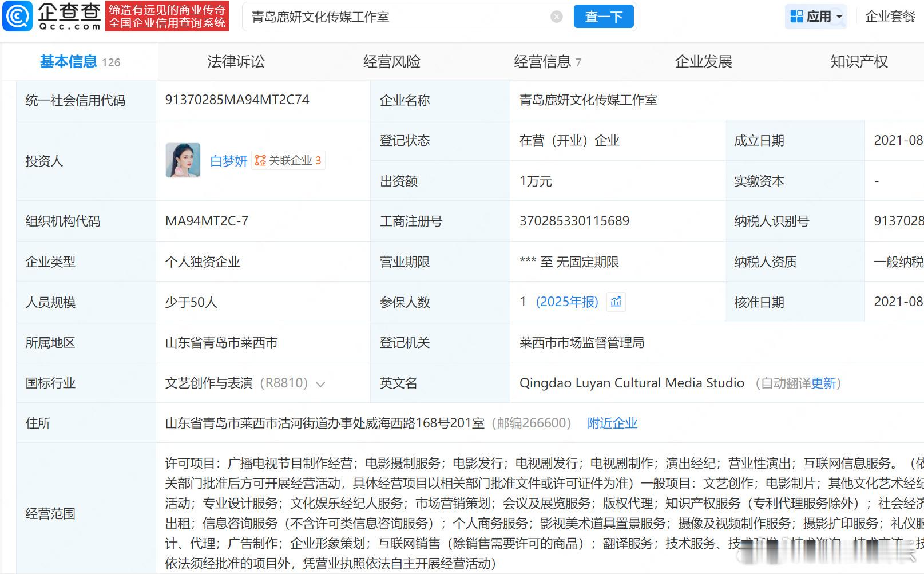Select the 山东省青岛市莱西市 region value
The width and height of the screenshot is (924, 574).
(x=221, y=342)
